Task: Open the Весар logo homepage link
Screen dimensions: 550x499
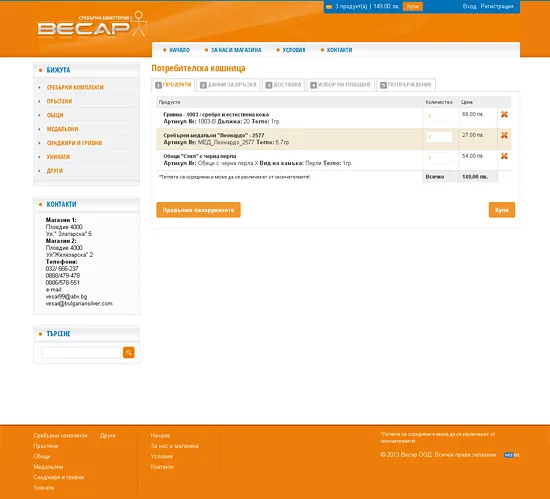Action: pyautogui.click(x=92, y=25)
